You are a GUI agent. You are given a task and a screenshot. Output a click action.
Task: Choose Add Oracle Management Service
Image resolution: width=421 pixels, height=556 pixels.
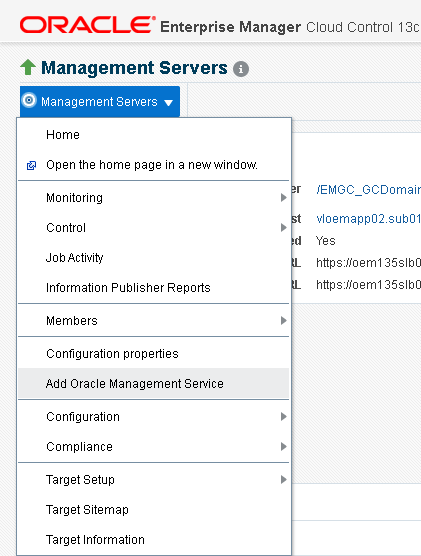coord(154,383)
